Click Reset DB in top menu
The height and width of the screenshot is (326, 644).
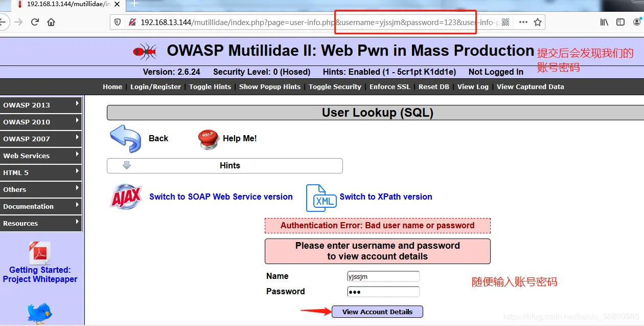[x=434, y=86]
